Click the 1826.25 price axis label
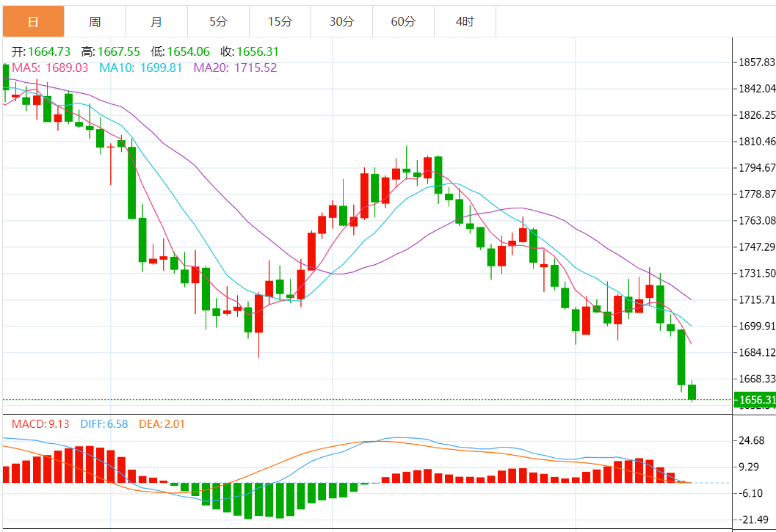Screen dimensions: 776x532 pos(757,114)
